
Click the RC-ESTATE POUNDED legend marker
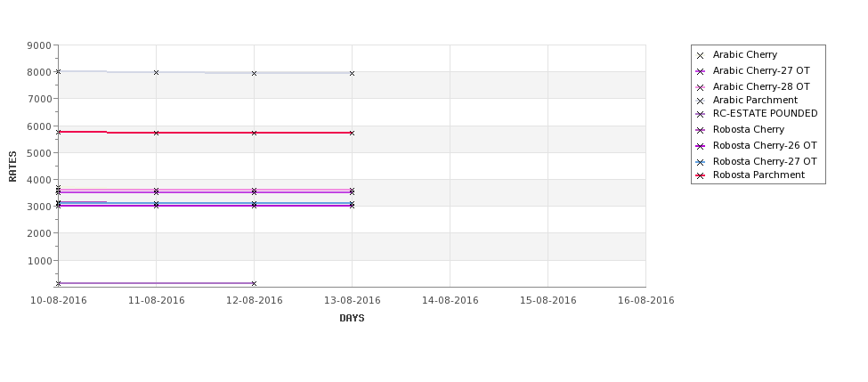700,114
